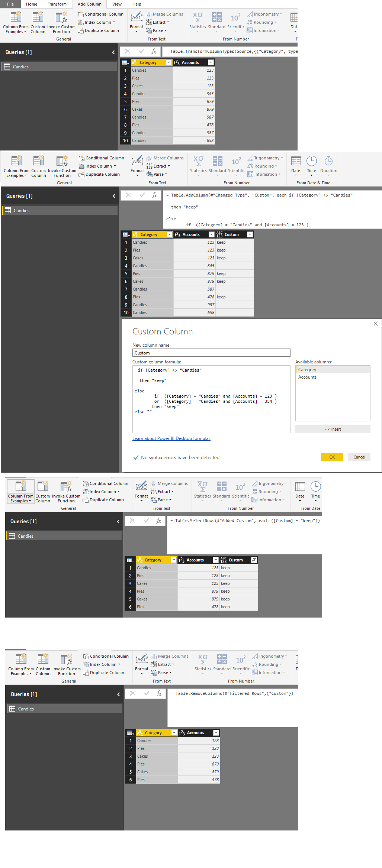Open Accounts filter dropdown in Table.TransformColumnTypes table
The width and height of the screenshot is (382, 868).
[211, 62]
